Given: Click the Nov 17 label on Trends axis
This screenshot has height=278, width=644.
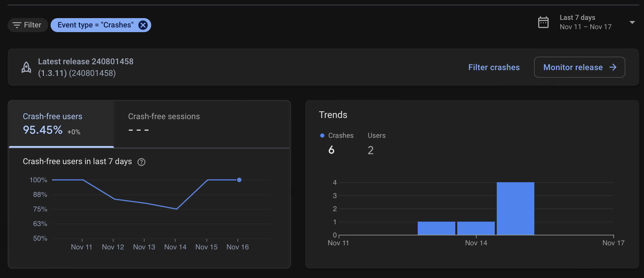Looking at the screenshot, I should tap(613, 243).
